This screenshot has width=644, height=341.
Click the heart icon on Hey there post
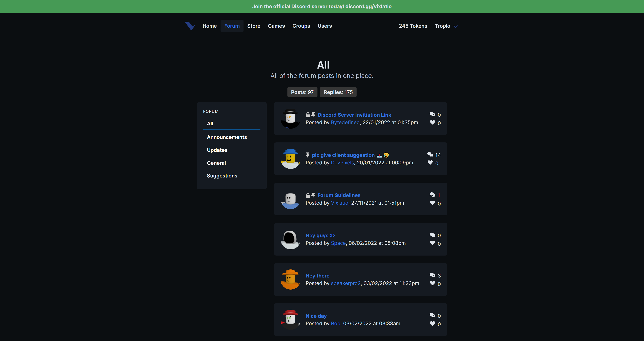click(x=432, y=283)
